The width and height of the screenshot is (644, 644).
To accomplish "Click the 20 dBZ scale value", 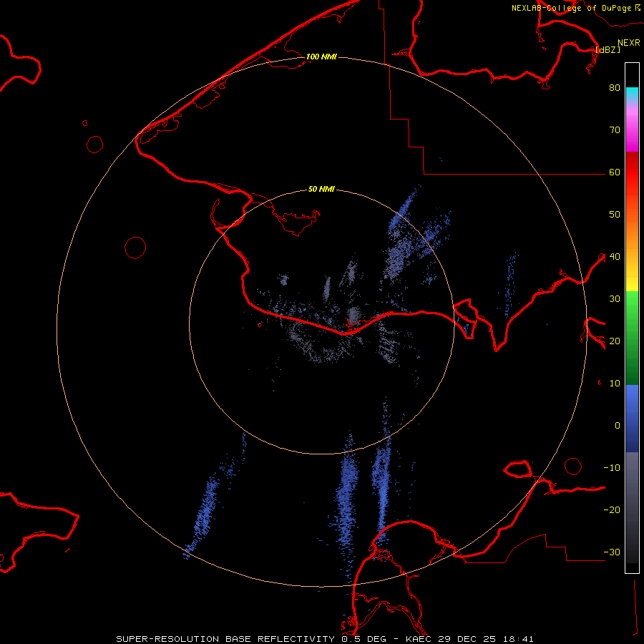I will tap(615, 341).
